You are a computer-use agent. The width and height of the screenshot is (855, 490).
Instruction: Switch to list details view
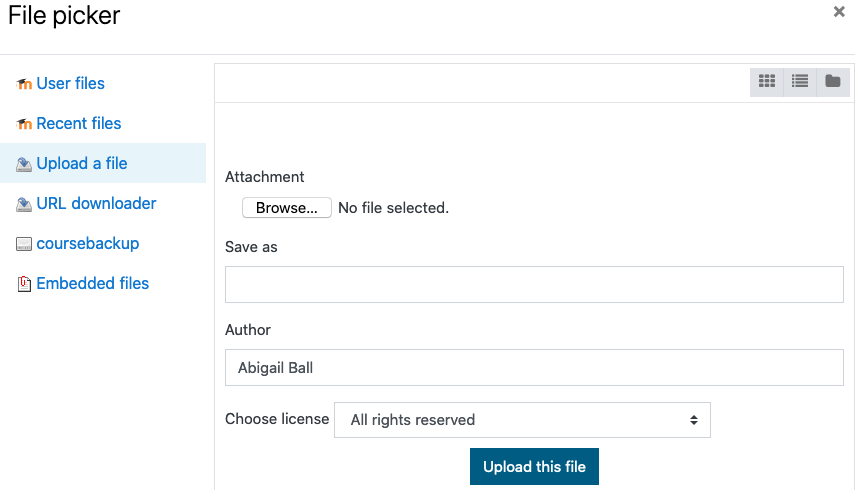pos(800,82)
